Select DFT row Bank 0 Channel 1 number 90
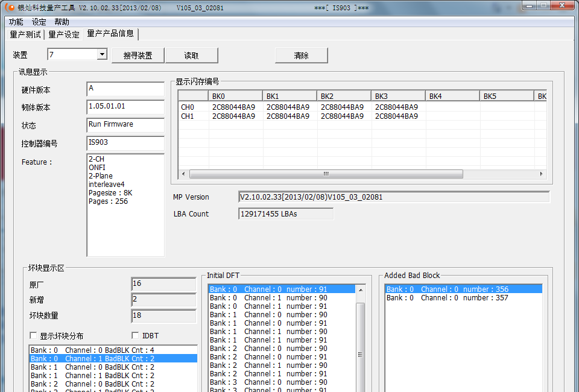579x392 pixels. [282, 297]
